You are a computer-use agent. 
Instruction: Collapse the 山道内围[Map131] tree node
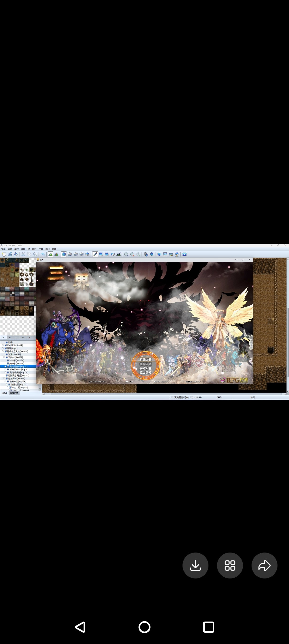(6, 384)
